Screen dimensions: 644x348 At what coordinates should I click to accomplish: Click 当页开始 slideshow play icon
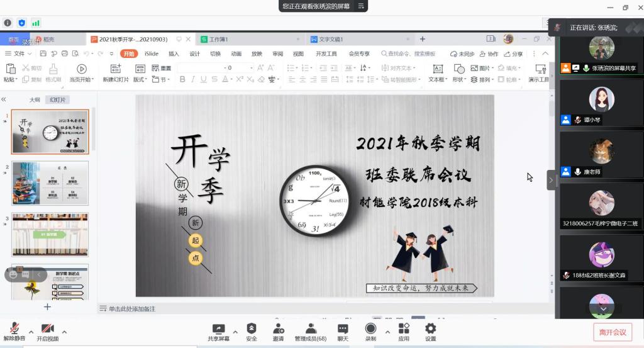click(81, 69)
